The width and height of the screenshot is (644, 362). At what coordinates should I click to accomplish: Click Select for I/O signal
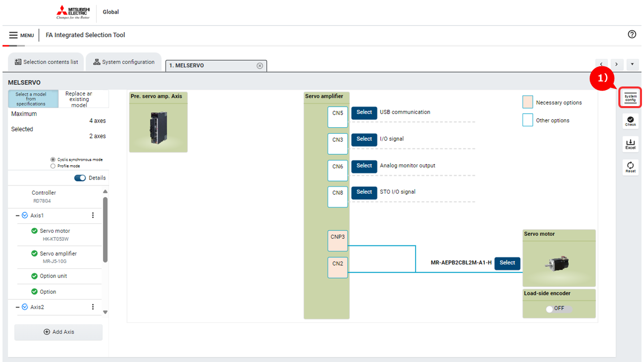click(x=364, y=139)
